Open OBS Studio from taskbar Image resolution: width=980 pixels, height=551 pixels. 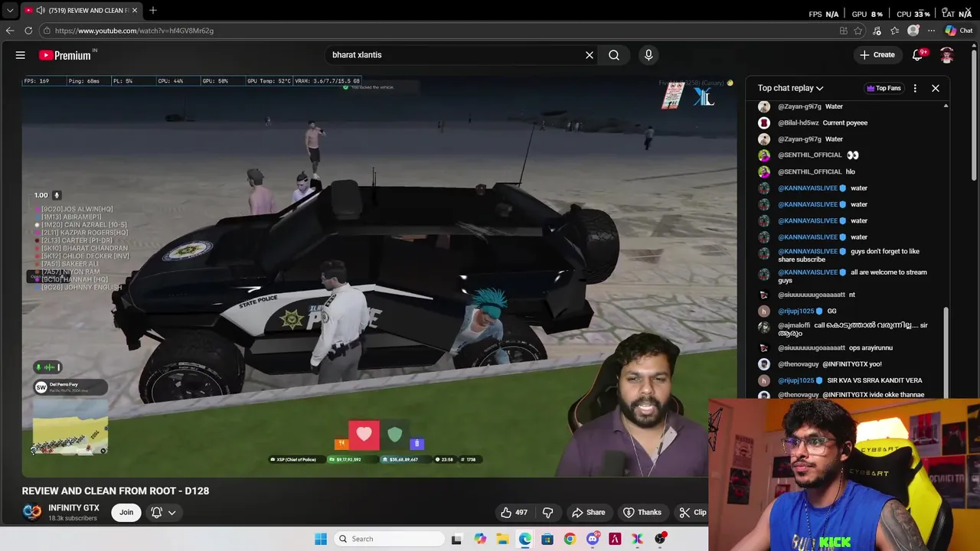coord(660,539)
